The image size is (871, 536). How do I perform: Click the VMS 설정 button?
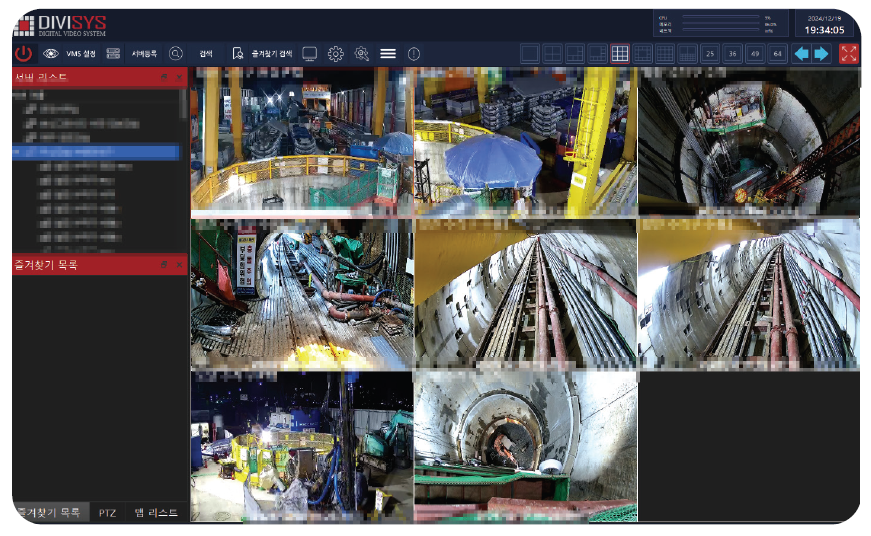pos(81,54)
